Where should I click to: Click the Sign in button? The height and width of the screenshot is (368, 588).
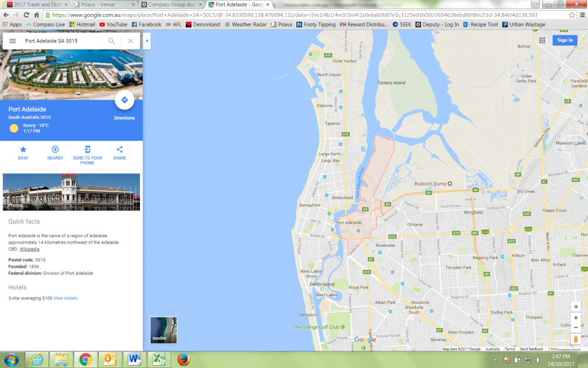(x=564, y=40)
